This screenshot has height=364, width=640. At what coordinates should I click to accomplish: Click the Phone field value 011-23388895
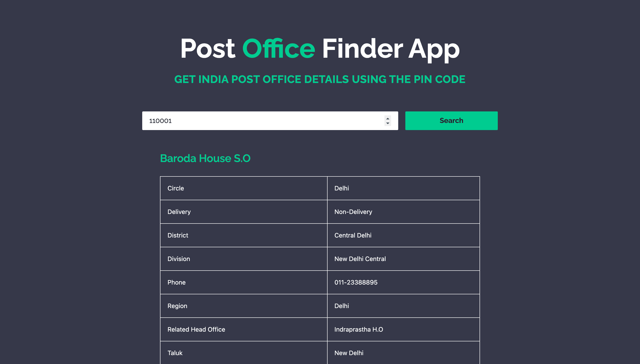(356, 282)
